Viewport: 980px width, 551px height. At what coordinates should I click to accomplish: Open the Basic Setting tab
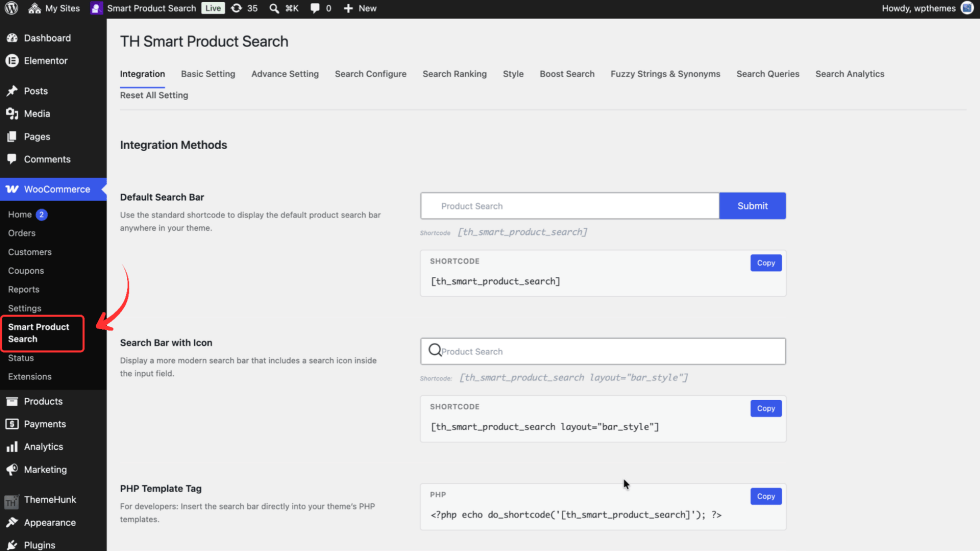click(208, 74)
